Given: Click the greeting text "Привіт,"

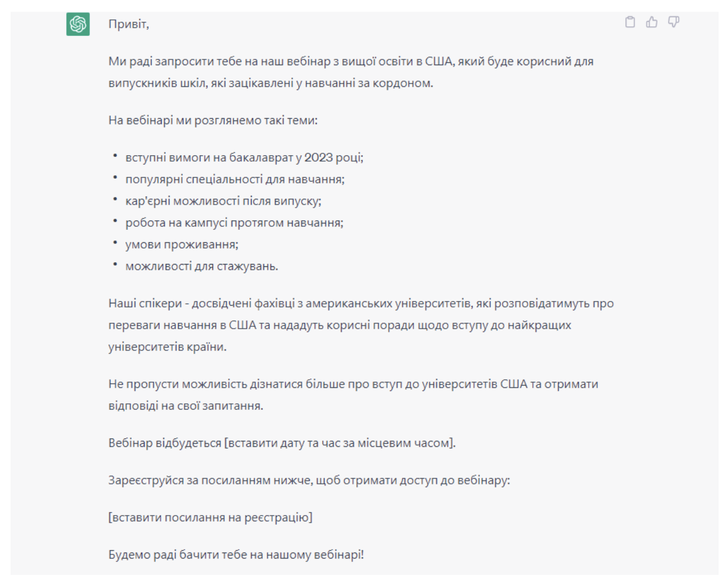Looking at the screenshot, I should coord(129,24).
